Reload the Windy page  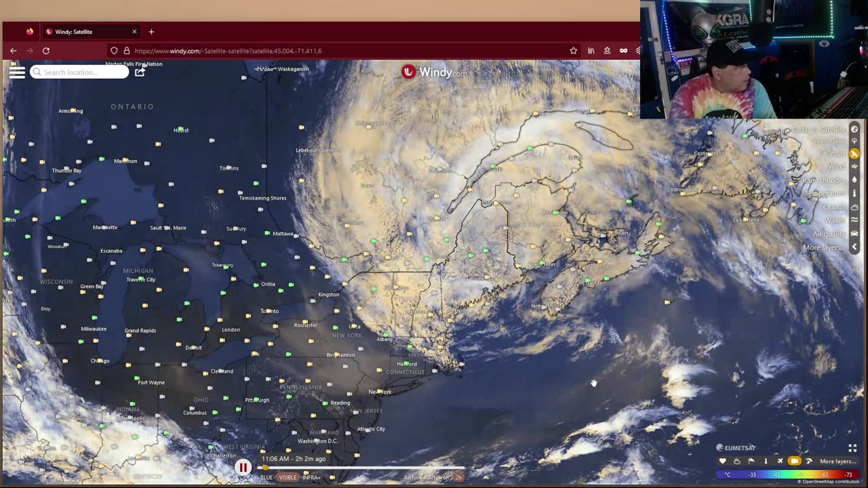pos(46,51)
